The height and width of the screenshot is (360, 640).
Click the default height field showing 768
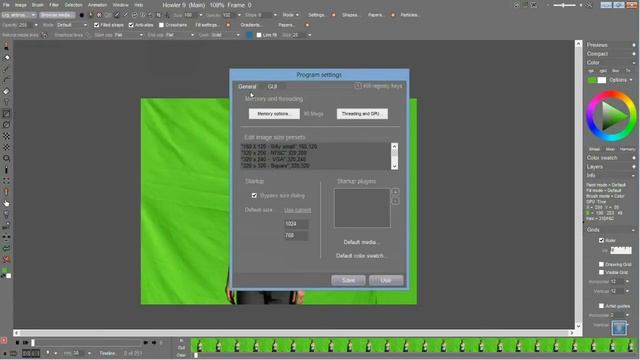[x=296, y=236]
